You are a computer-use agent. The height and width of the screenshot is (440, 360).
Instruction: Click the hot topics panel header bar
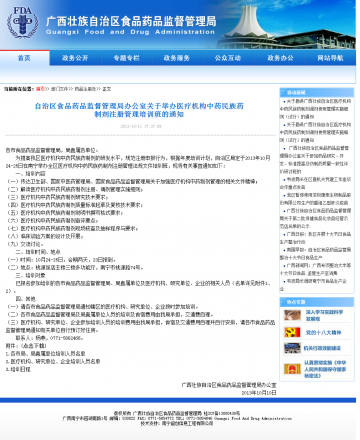coord(317,302)
